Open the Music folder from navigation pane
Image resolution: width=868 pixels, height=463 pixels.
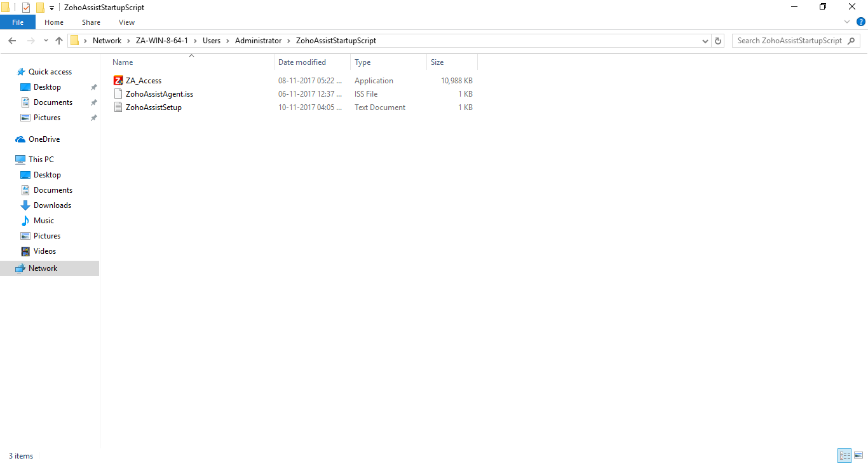[43, 220]
